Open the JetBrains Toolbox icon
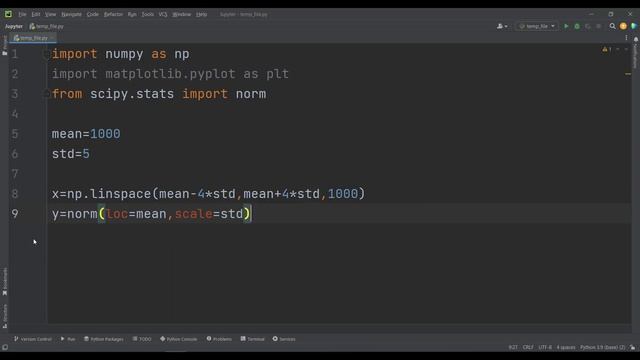 [x=633, y=26]
